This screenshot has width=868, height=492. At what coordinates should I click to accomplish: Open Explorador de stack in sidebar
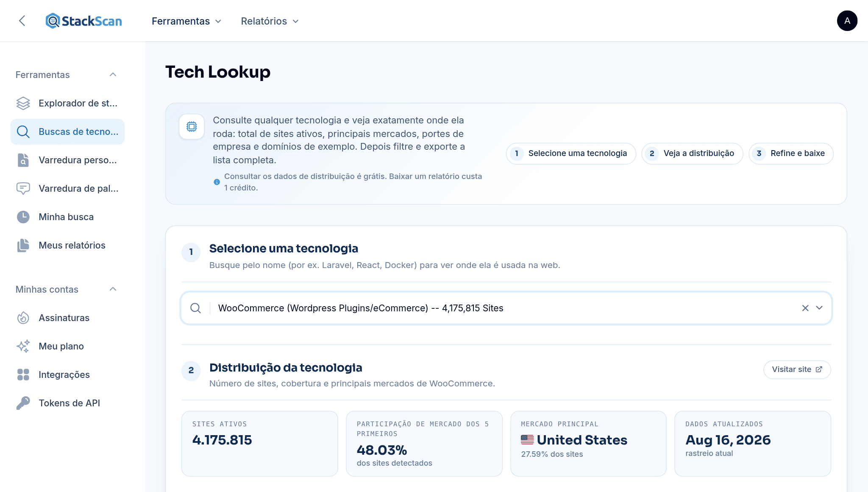[67, 103]
